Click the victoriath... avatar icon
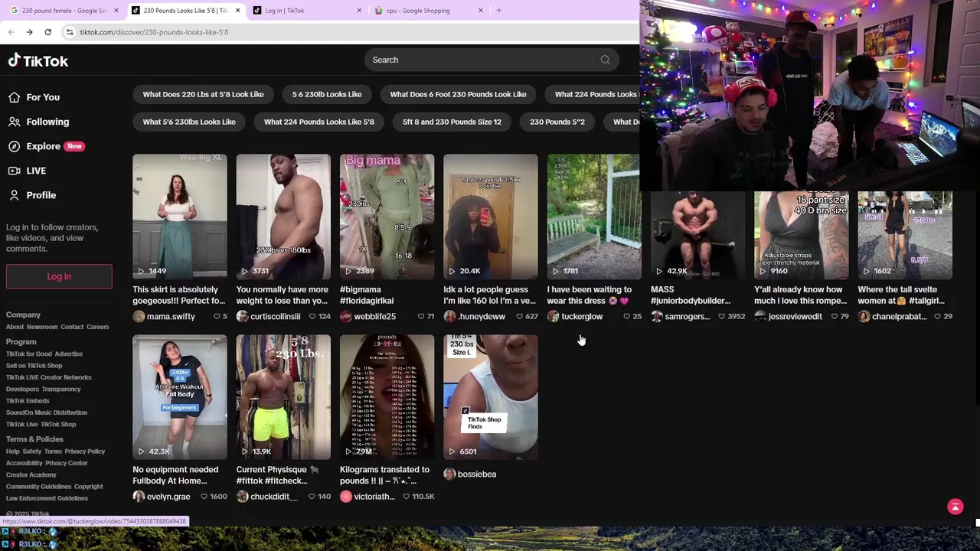Image resolution: width=980 pixels, height=551 pixels. pyautogui.click(x=346, y=497)
